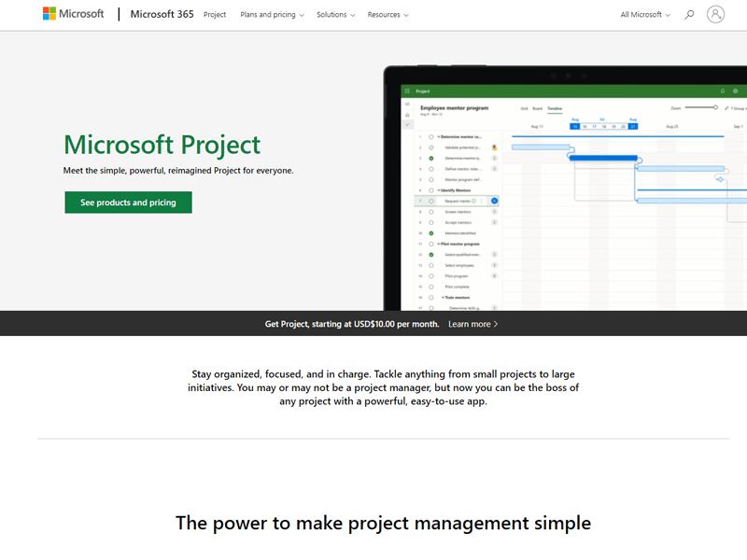Mark Select employees task complete
This screenshot has width=747, height=560.
431,265
